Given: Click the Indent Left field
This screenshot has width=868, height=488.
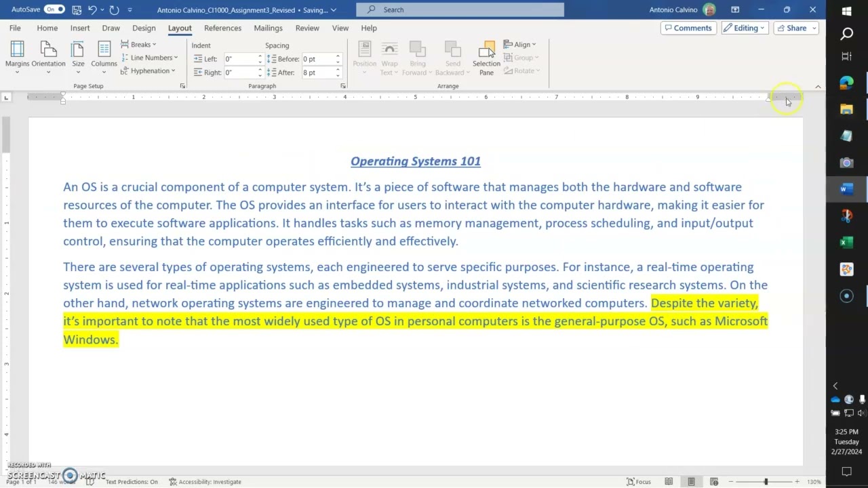Looking at the screenshot, I should 239,59.
